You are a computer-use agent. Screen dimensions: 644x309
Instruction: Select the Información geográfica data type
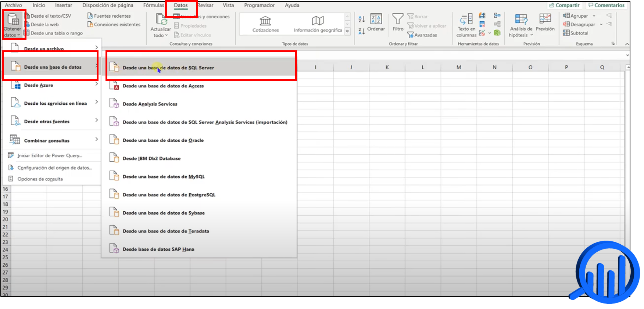[318, 24]
